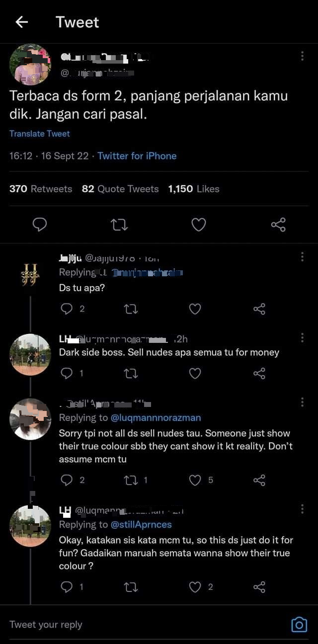Retweet the main tweet

coord(119,225)
